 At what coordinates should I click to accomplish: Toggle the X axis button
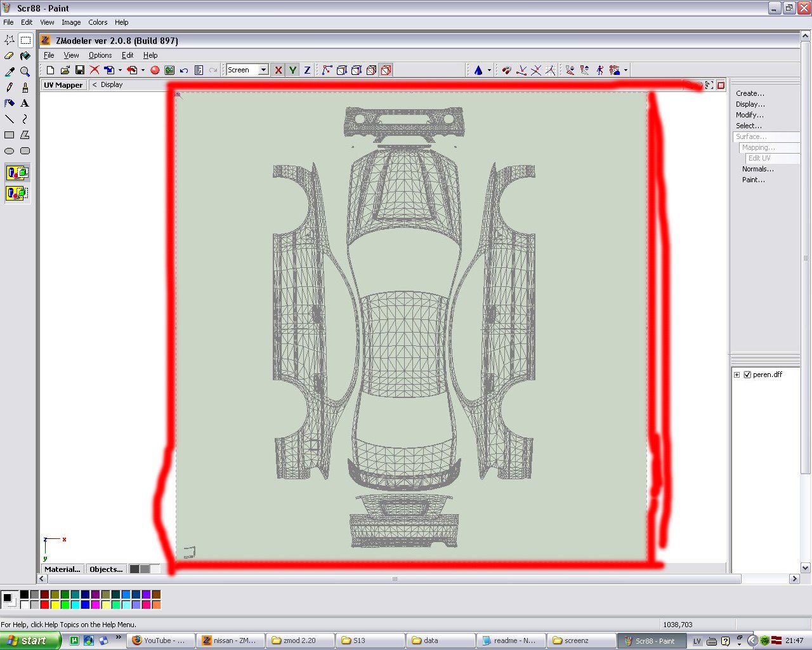[x=278, y=70]
